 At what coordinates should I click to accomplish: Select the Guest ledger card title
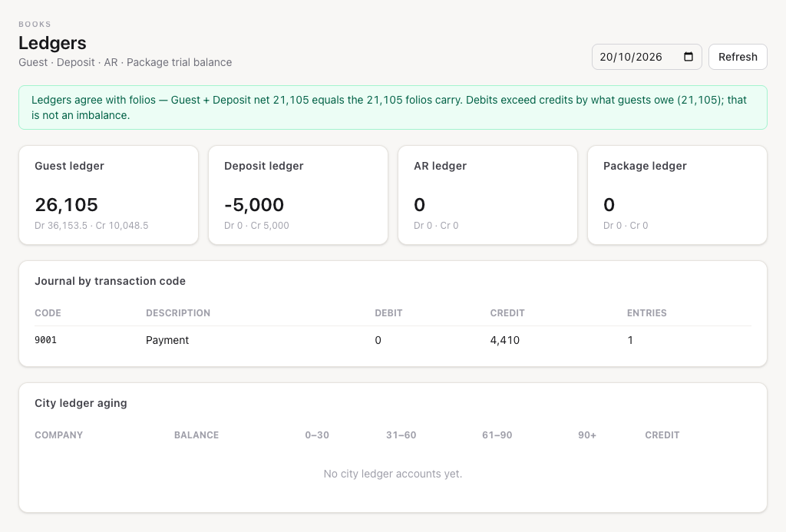tap(69, 166)
